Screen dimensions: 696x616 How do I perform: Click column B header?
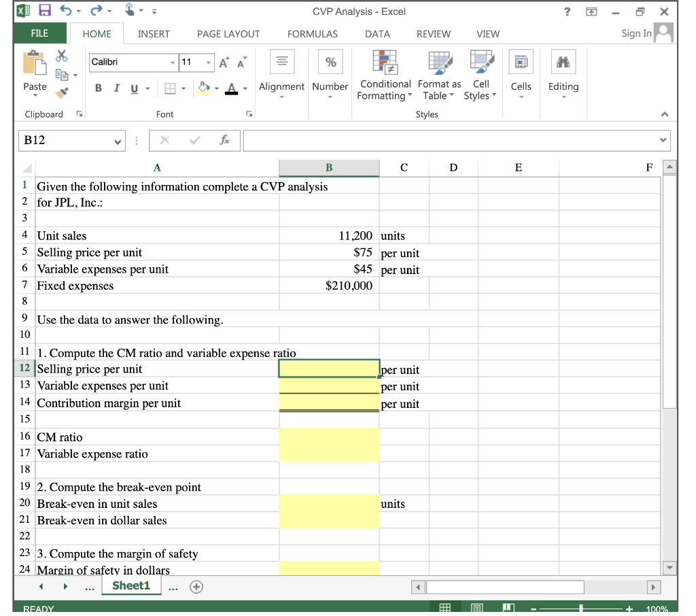click(329, 168)
